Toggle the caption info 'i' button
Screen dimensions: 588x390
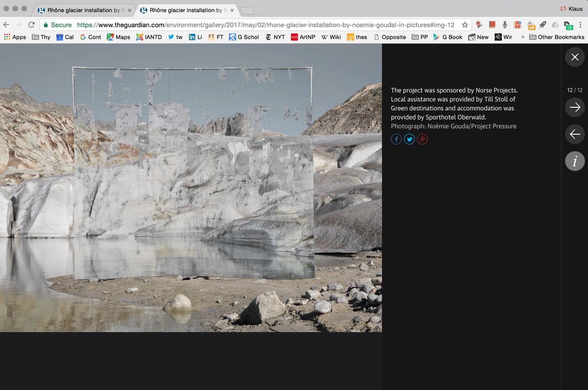tap(575, 161)
